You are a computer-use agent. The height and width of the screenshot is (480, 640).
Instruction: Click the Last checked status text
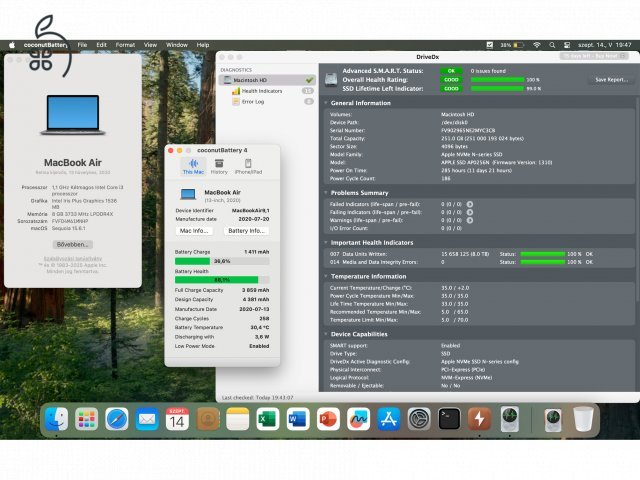(x=257, y=398)
